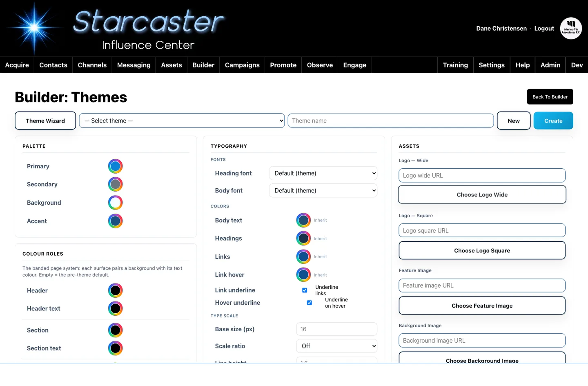Open the Channels menu
This screenshot has height=386, width=588.
[x=92, y=65]
